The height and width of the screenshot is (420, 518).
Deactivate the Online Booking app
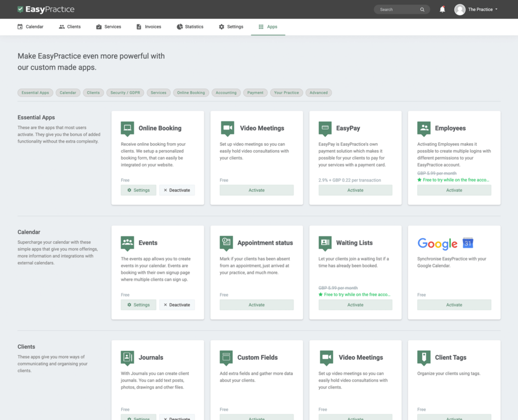[x=177, y=190]
